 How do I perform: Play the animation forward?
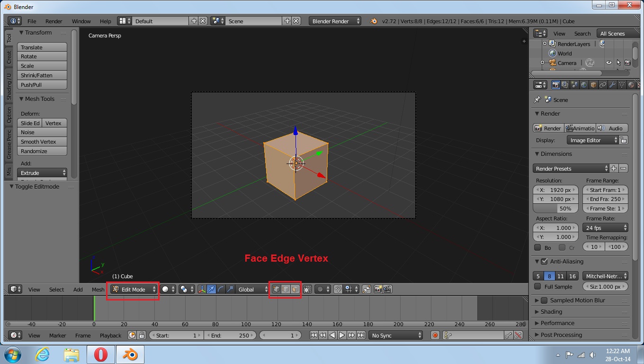tap(342, 335)
